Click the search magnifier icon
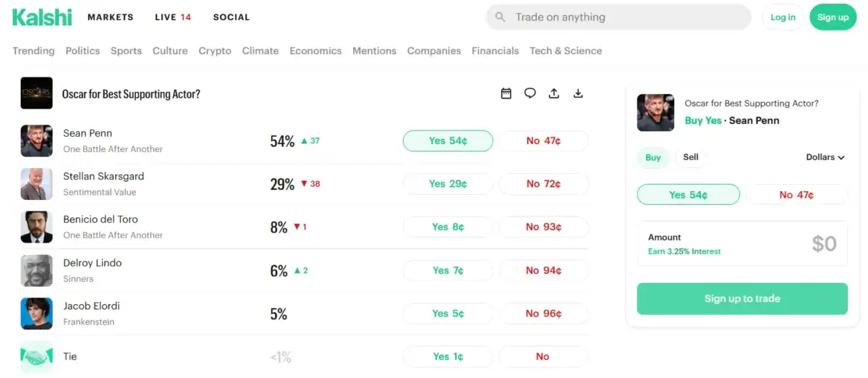This screenshot has height=378, width=868. click(x=500, y=17)
